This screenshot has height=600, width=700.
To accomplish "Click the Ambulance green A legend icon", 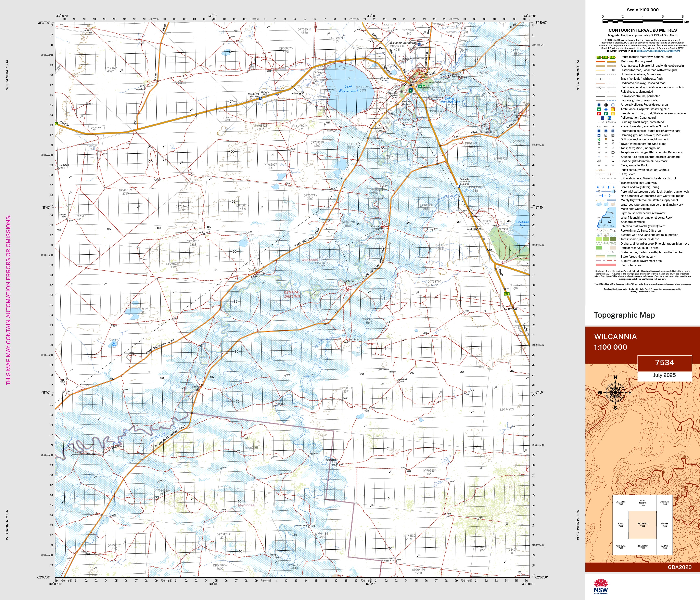I will point(599,109).
